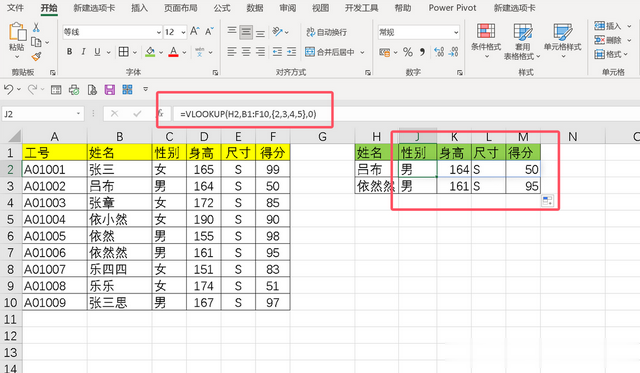Click the 删除 delete cells icon

[x=600, y=40]
